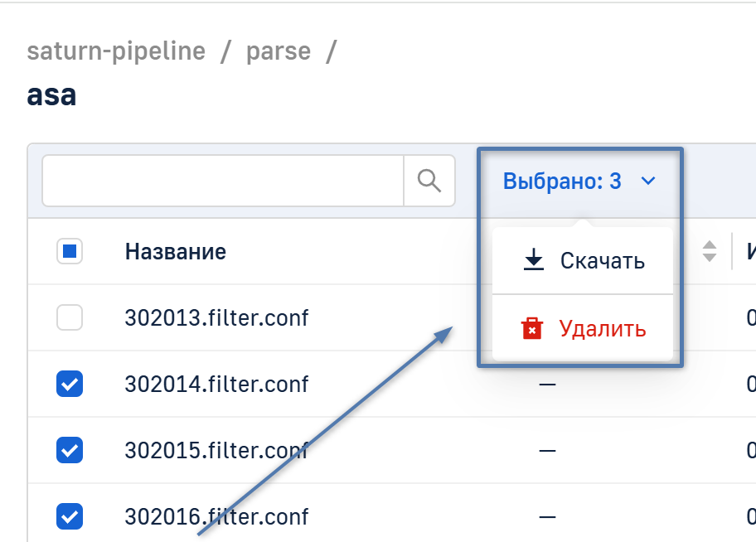Check the box for 302013.filter.conf

pos(70,317)
